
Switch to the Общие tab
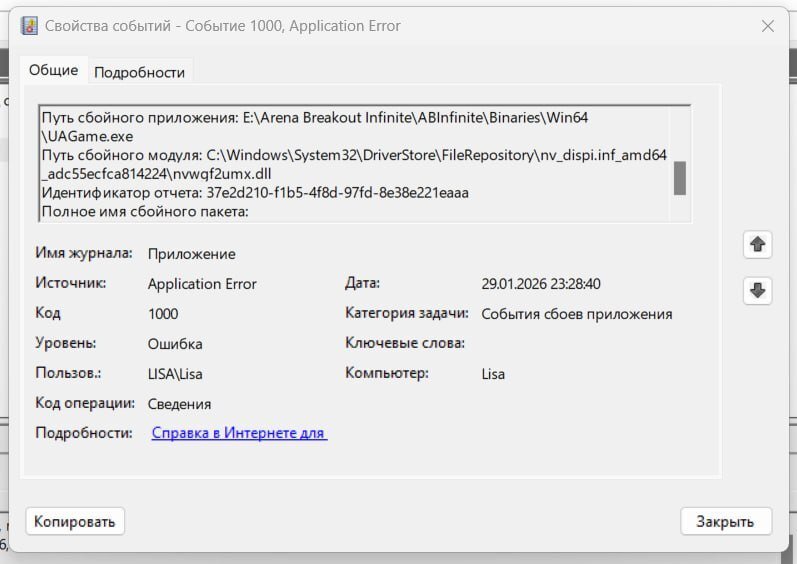click(53, 70)
